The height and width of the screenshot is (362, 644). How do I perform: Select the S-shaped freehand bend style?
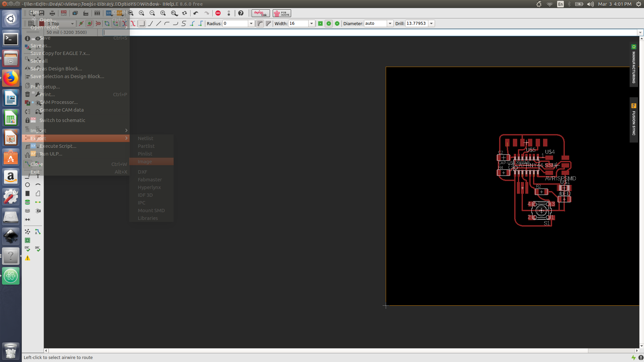tap(184, 23)
